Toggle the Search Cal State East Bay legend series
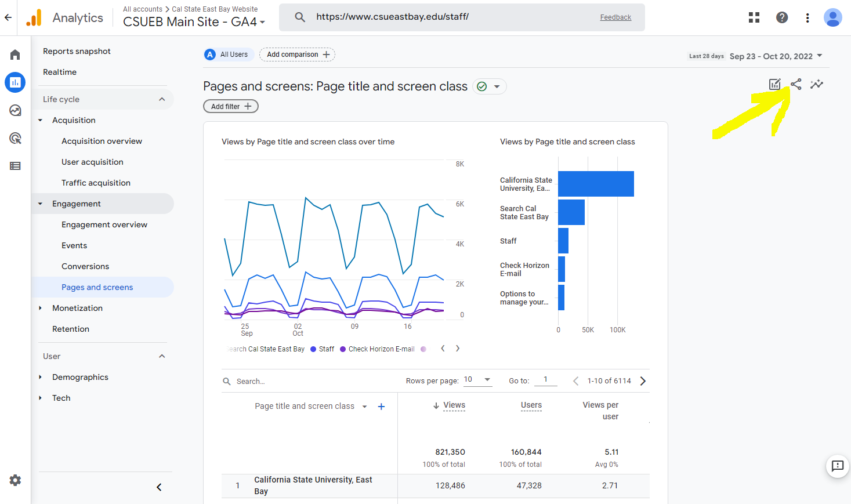 point(267,349)
